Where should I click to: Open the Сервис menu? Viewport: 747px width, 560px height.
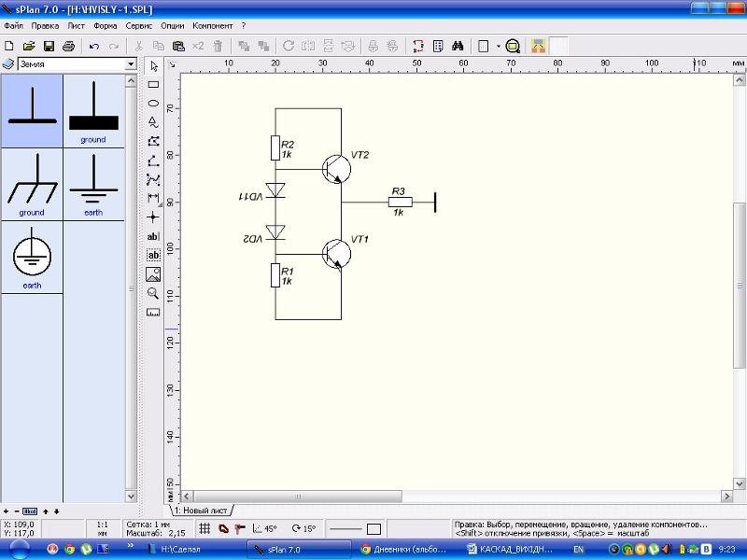(138, 26)
